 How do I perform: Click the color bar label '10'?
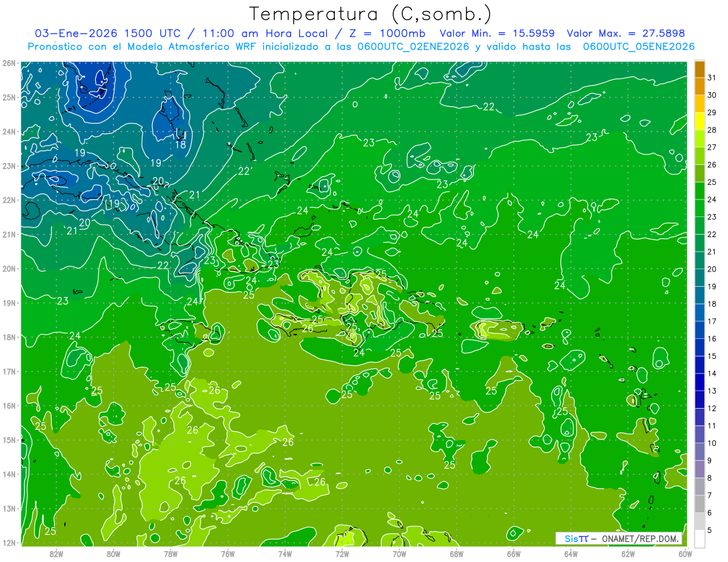[x=712, y=443]
